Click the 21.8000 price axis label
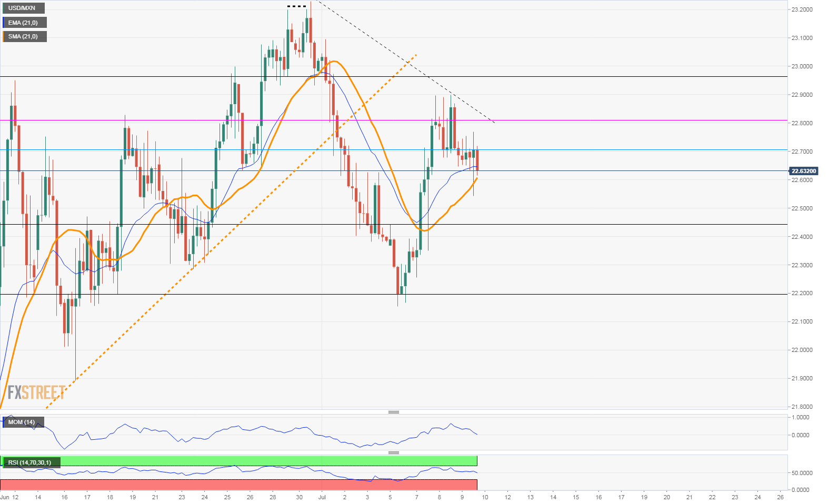The height and width of the screenshot is (504, 828). point(802,407)
